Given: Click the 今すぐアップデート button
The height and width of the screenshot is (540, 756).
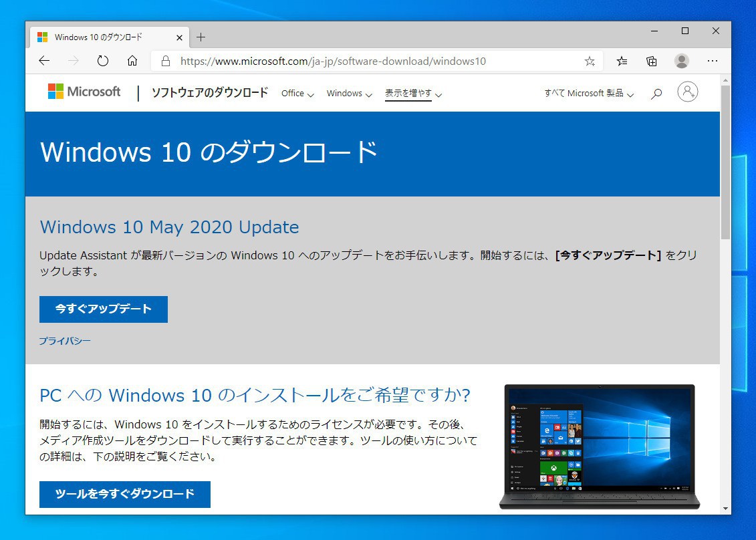Looking at the screenshot, I should click(104, 309).
